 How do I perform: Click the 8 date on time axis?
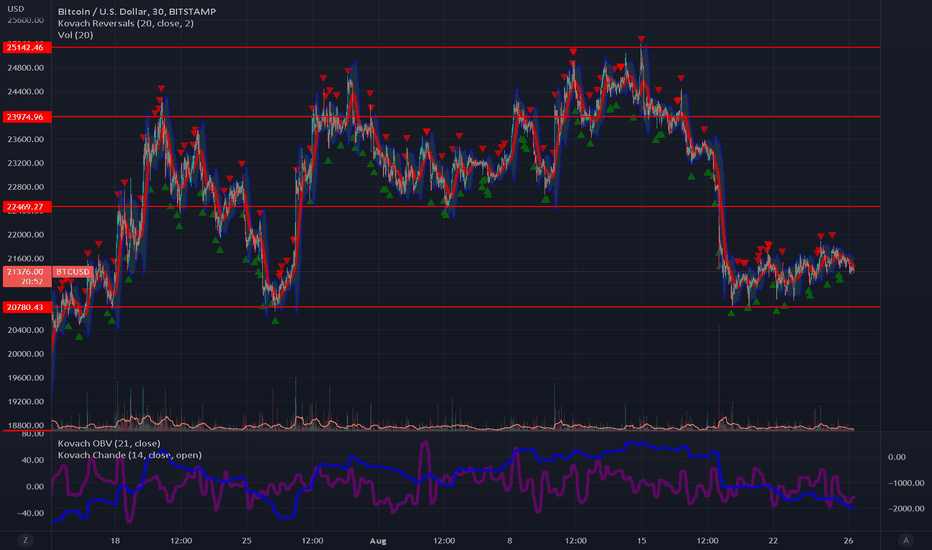pyautogui.click(x=510, y=541)
